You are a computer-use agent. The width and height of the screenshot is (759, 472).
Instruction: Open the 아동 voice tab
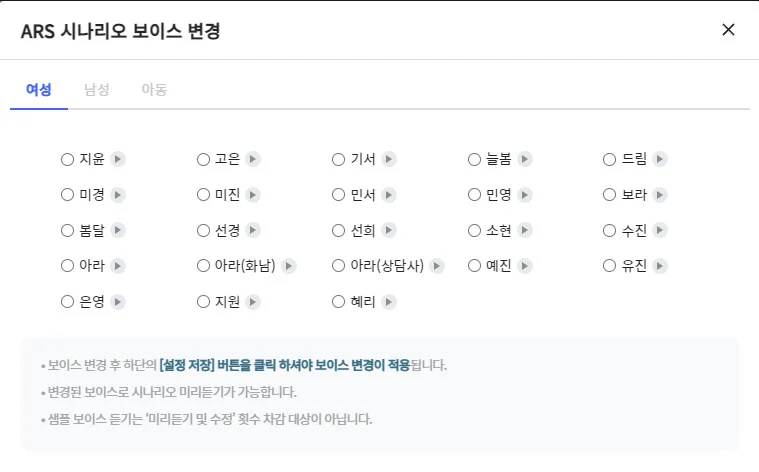[154, 89]
